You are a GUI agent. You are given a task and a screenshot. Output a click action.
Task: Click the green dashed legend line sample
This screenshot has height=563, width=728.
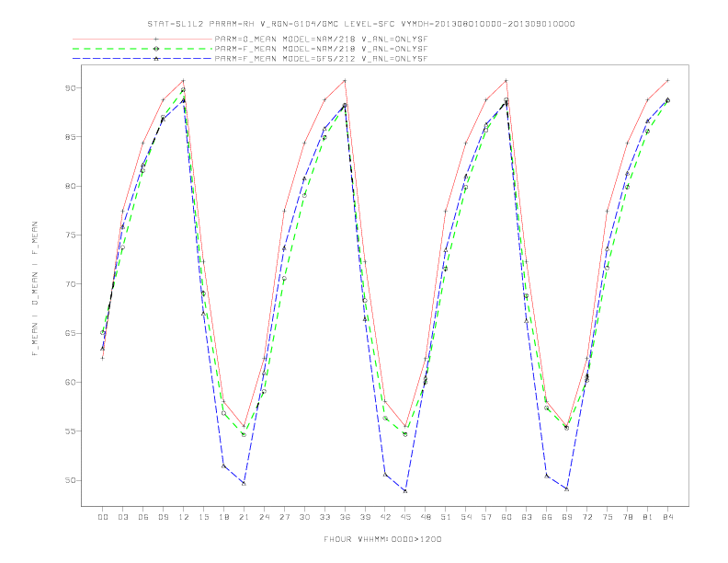[x=142, y=49]
